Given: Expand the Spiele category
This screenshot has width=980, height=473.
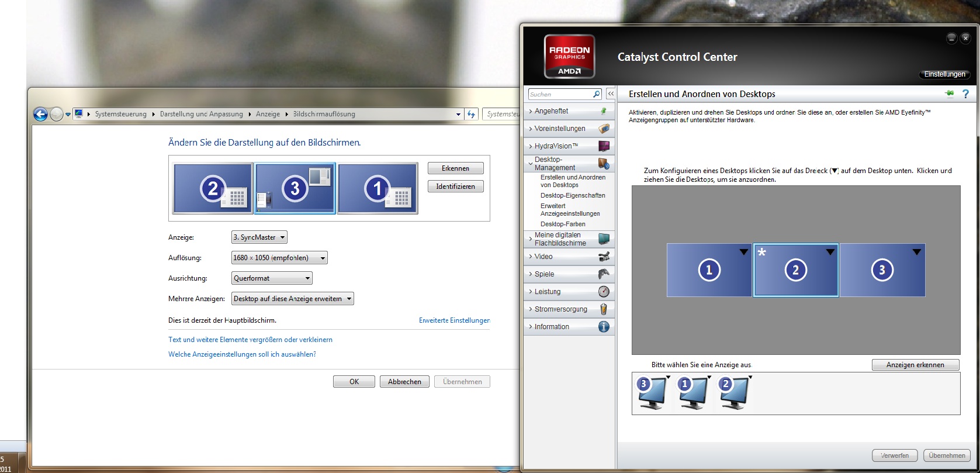Looking at the screenshot, I should click(x=569, y=274).
